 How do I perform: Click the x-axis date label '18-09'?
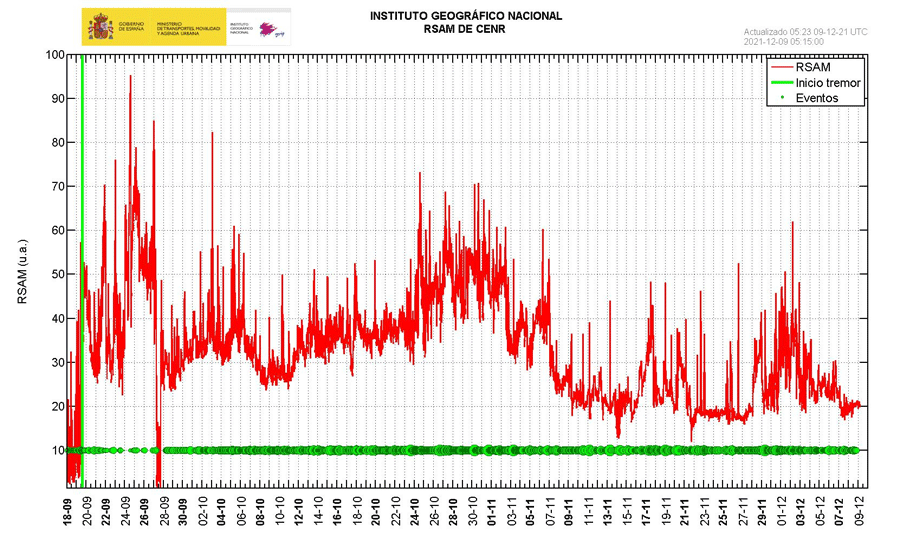[x=68, y=512]
